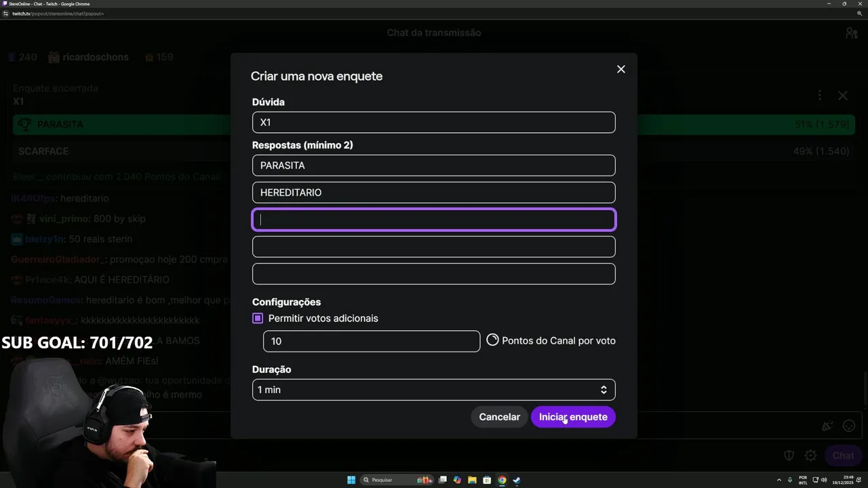Click the fifth empty answer field
The width and height of the screenshot is (868, 488).
click(x=433, y=274)
